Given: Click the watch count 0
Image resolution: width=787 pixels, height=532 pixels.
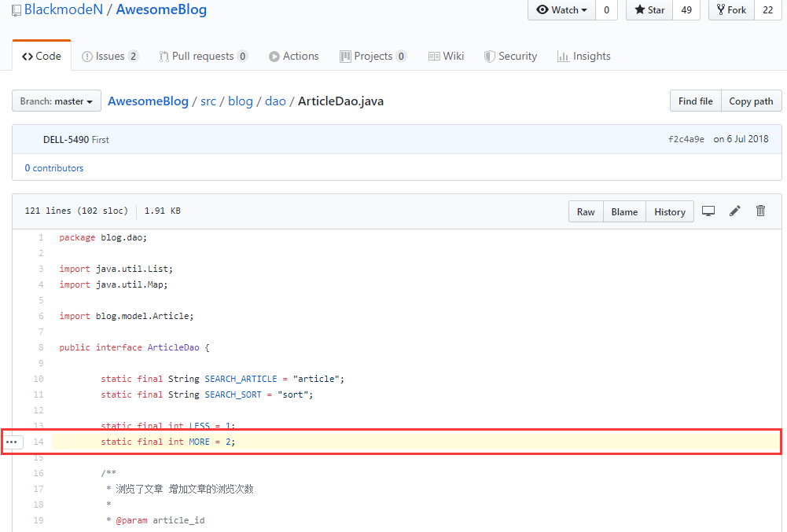Looking at the screenshot, I should (x=606, y=10).
